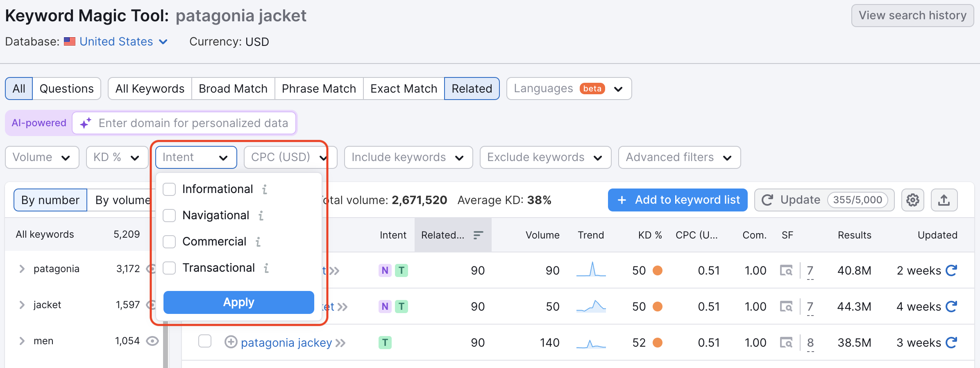980x368 pixels.
Task: Open the patagonia jackey keyword link
Action: (286, 343)
